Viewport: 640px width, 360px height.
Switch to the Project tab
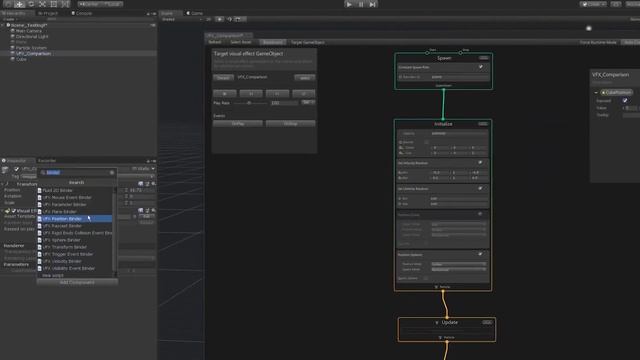(48, 13)
